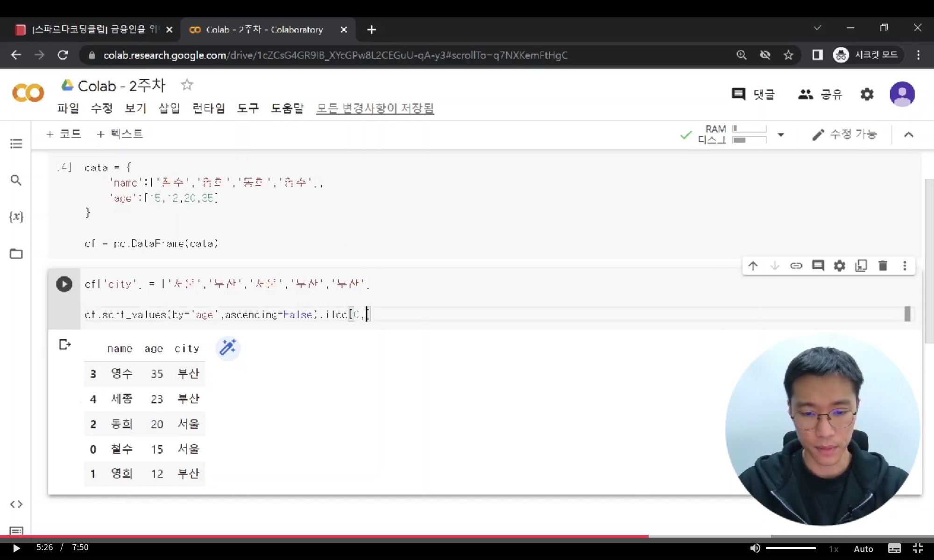Copy link to cell icon
Screen dimensions: 934x560
click(x=796, y=266)
